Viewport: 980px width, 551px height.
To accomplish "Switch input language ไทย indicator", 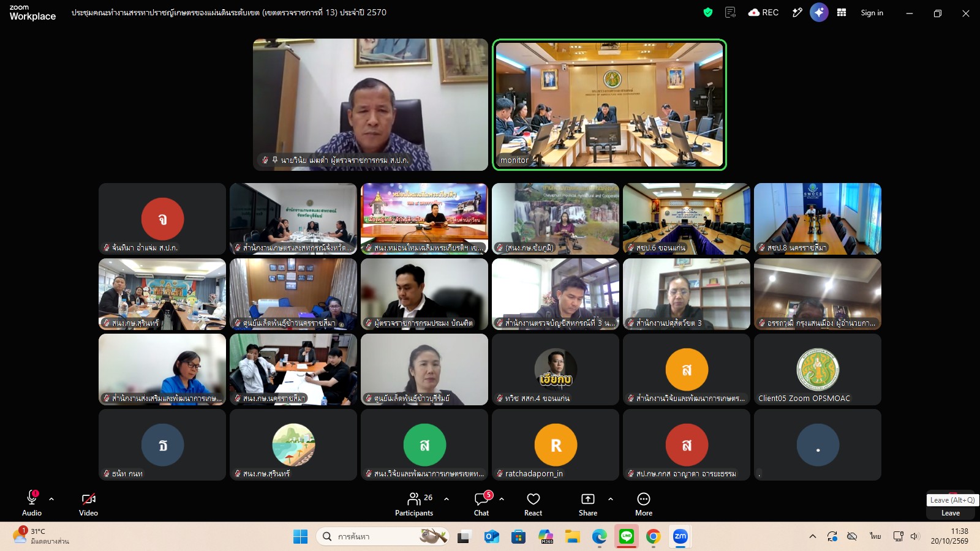I will (x=875, y=536).
